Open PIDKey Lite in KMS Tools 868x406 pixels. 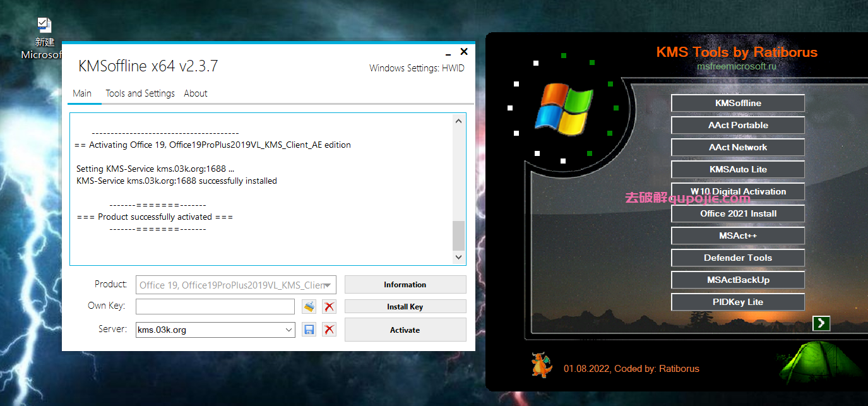pyautogui.click(x=738, y=302)
